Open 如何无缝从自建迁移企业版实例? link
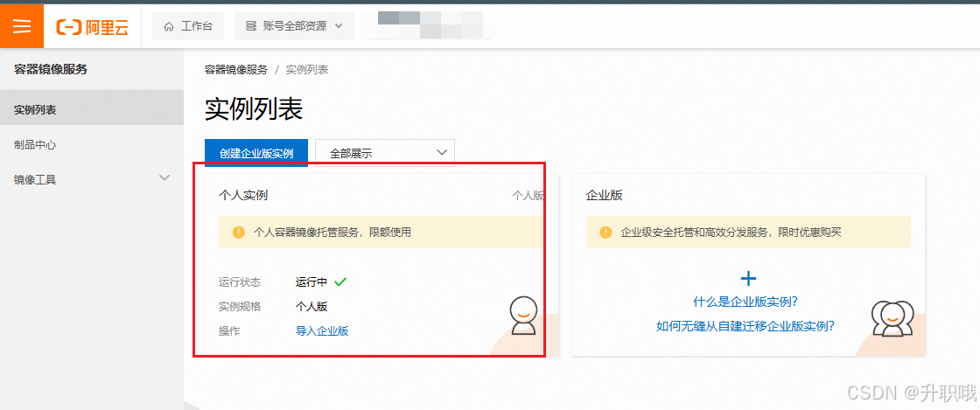 [x=745, y=326]
